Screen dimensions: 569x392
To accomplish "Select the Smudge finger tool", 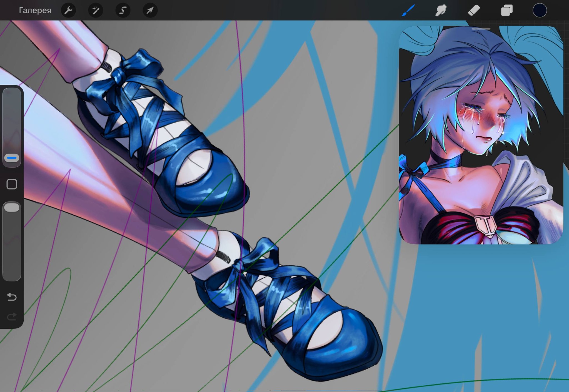I will 441,11.
